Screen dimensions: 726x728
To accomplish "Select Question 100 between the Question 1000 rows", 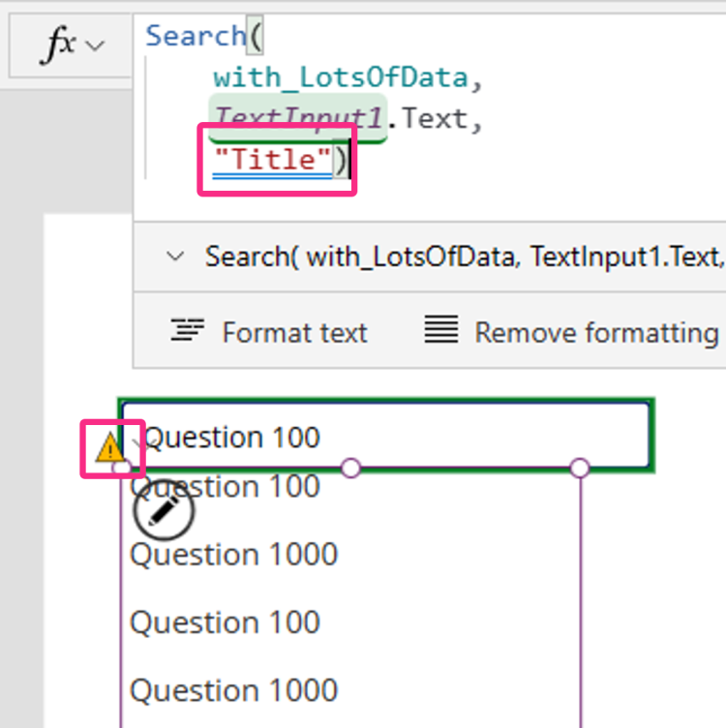I will [225, 622].
